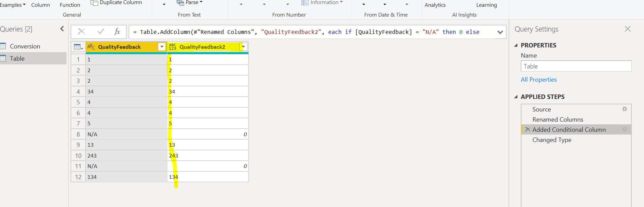The width and height of the screenshot is (644, 207).
Task: Open the QualityFeedback column filter dropdown
Action: pos(162,47)
